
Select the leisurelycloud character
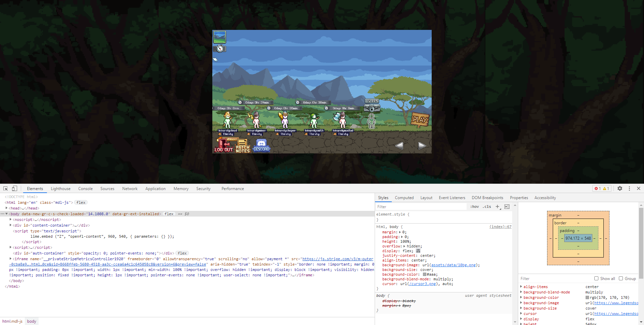(x=228, y=120)
